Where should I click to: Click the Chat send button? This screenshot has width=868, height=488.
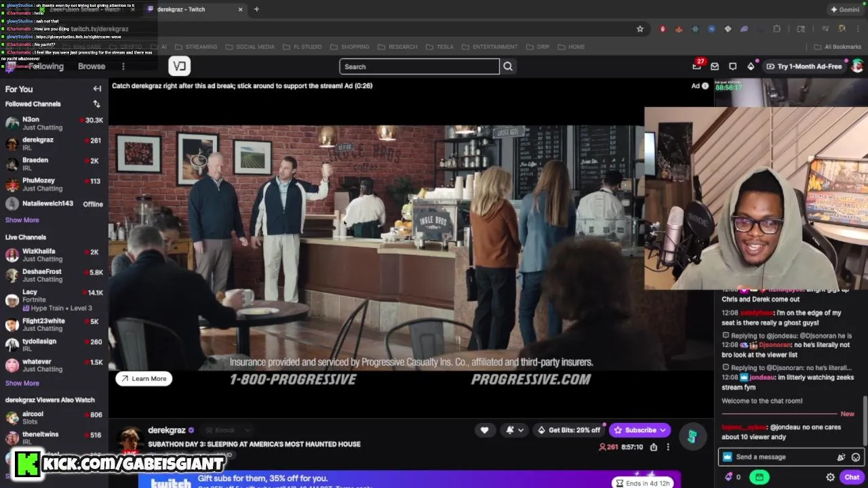(x=852, y=477)
